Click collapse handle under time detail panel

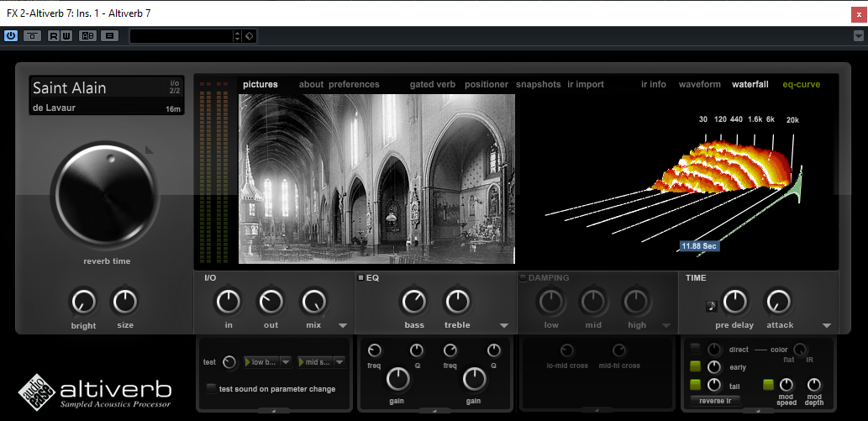(758, 410)
